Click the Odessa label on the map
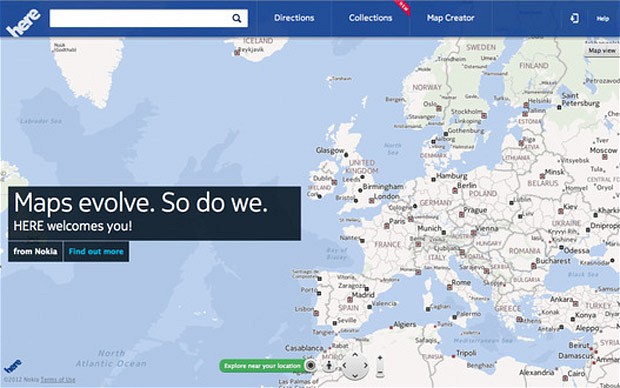The width and height of the screenshot is (620, 388). coord(577,250)
